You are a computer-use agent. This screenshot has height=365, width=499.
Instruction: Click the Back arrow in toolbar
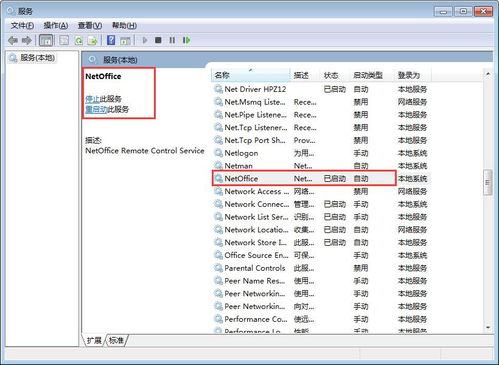pos(13,40)
